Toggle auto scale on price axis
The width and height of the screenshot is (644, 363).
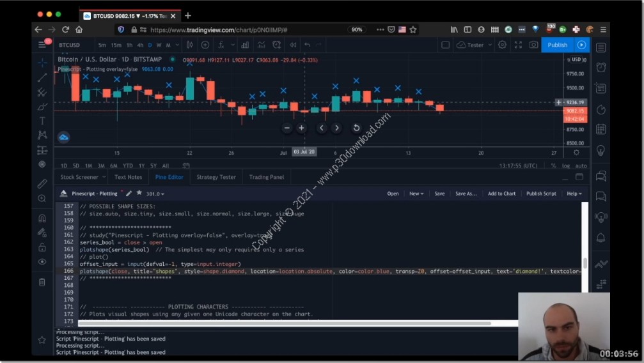(581, 166)
